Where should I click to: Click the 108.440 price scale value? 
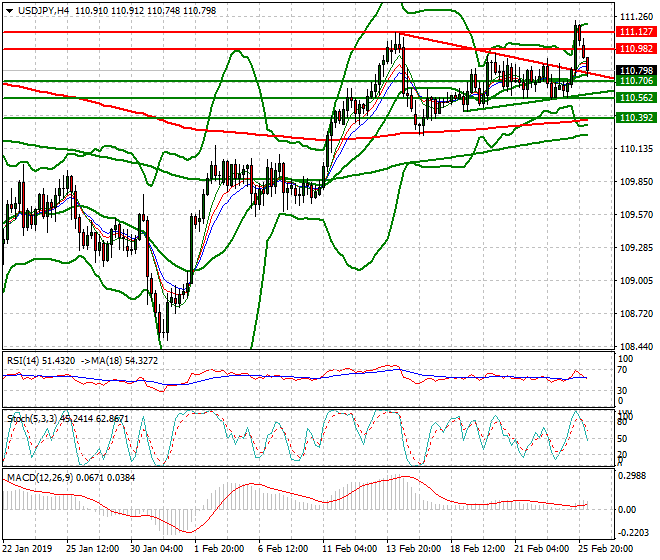pyautogui.click(x=636, y=347)
